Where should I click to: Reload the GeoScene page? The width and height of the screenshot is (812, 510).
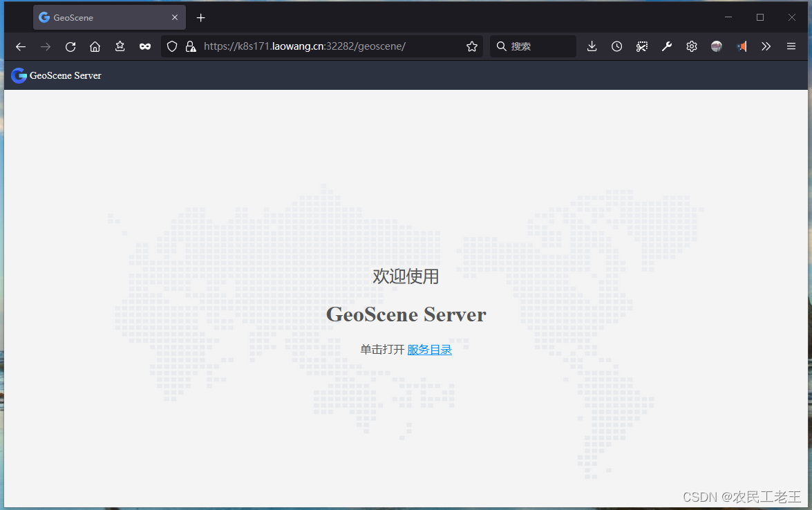[x=70, y=46]
